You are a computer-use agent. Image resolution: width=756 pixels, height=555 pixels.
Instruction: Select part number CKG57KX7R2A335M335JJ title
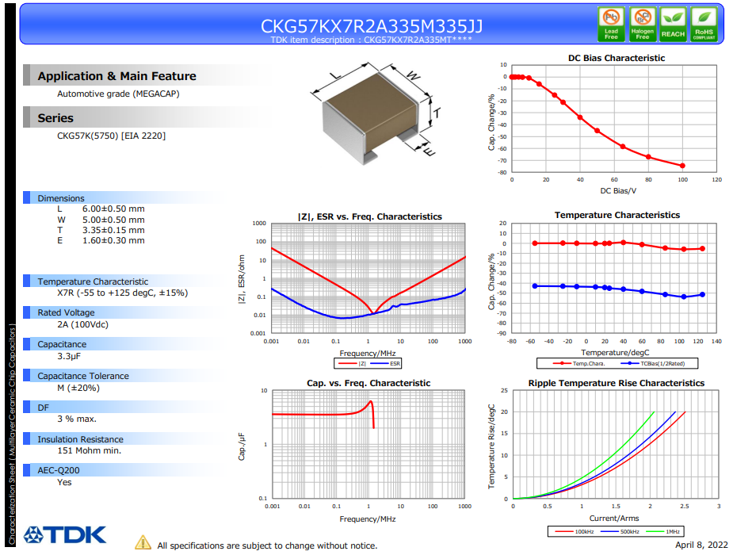[371, 26]
